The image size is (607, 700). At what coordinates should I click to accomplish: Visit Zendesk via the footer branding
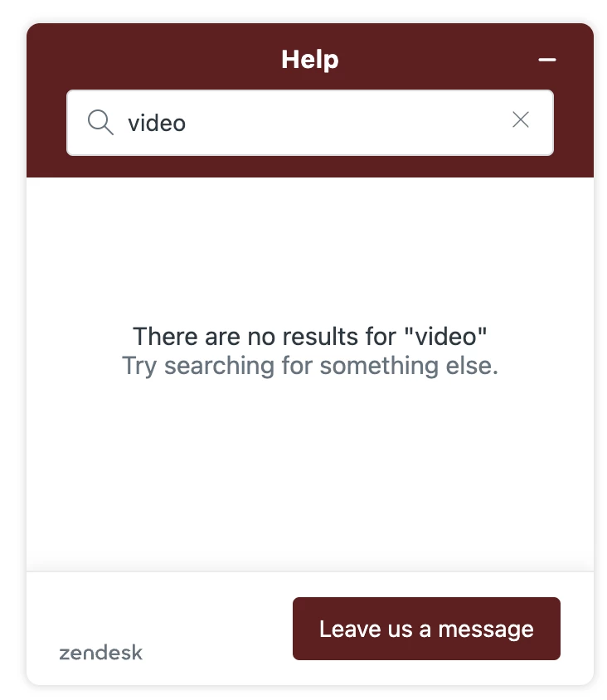101,653
